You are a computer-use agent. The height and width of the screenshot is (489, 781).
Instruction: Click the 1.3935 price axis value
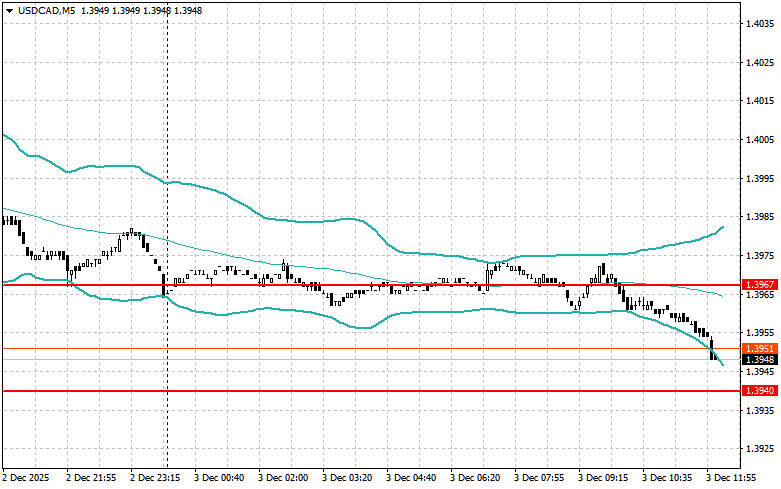click(x=760, y=410)
